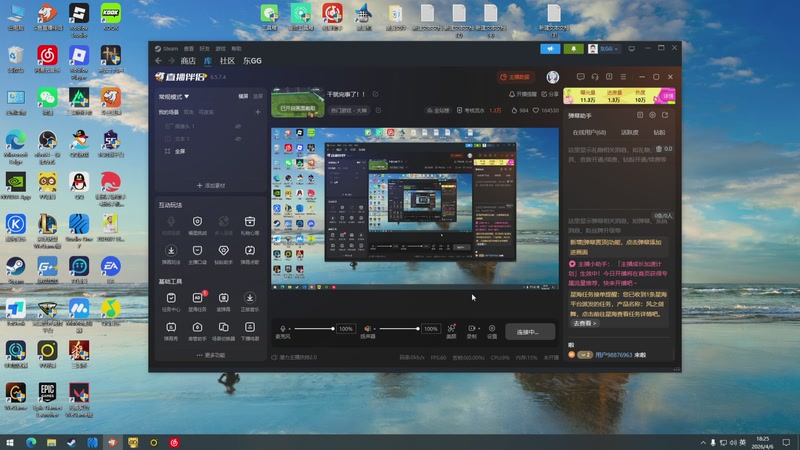The width and height of the screenshot is (800, 450).
Task: Click the plus button to add scene
Action: pos(258,112)
